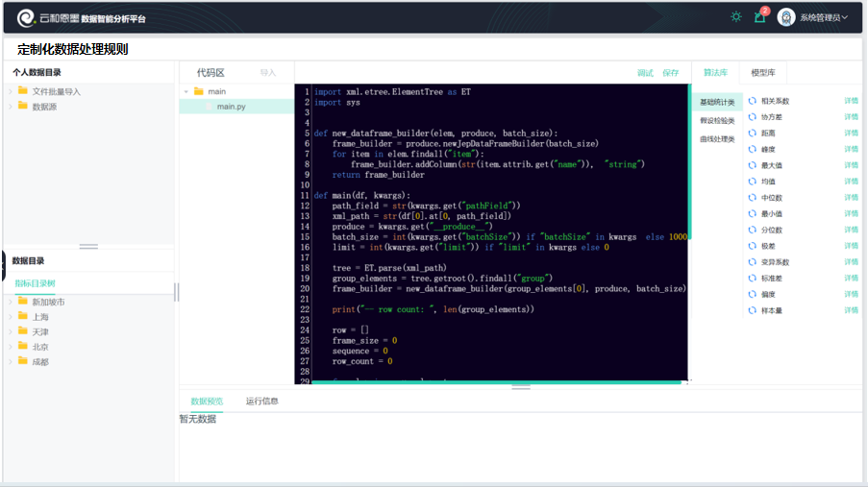Open 详情 link for 样本量
Image resolution: width=868 pixels, height=487 pixels.
point(851,310)
